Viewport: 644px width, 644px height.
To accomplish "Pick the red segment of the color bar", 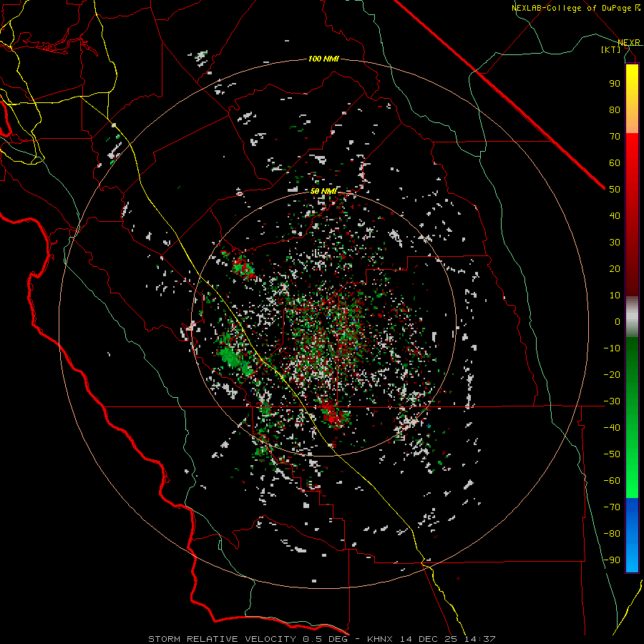I will (x=632, y=215).
